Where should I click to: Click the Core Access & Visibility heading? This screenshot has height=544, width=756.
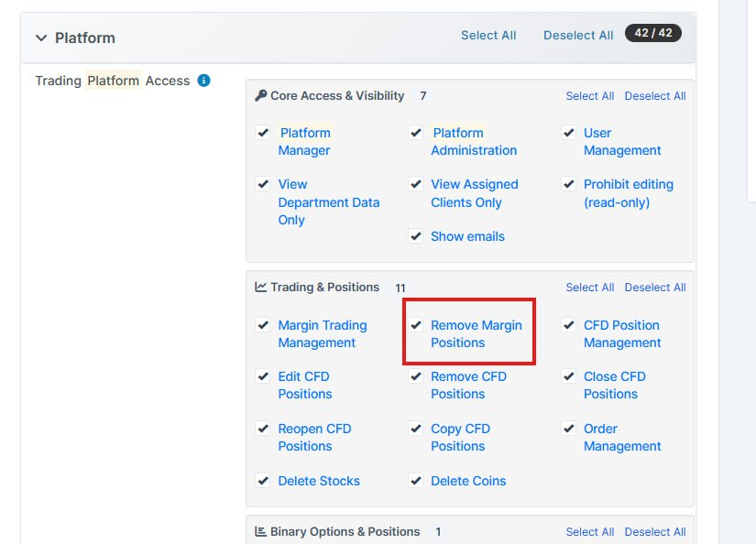pos(337,96)
